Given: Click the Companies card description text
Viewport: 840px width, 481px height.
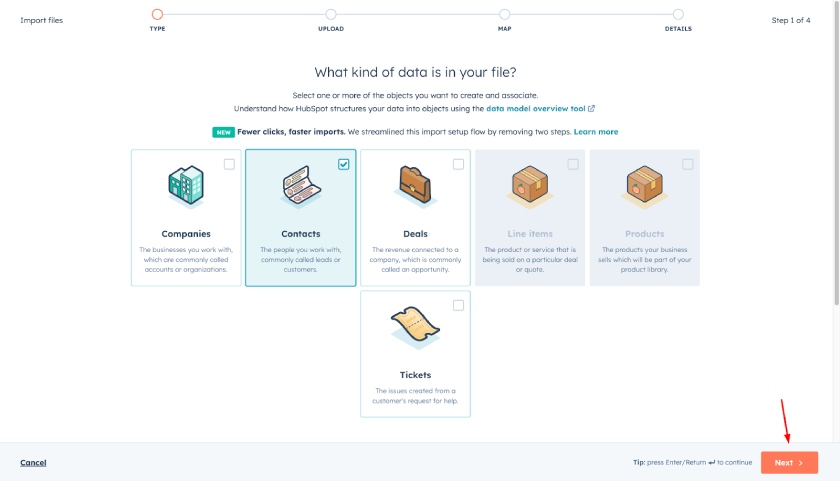Looking at the screenshot, I should tap(186, 260).
